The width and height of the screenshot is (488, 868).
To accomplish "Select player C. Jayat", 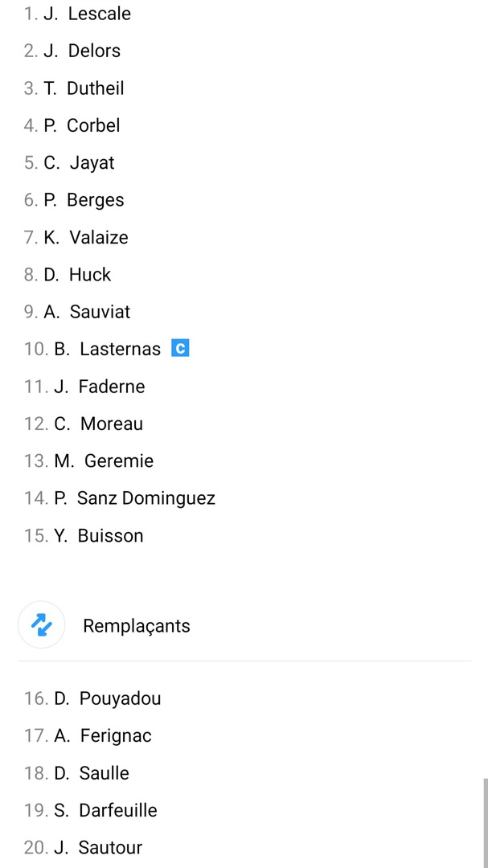I will [x=80, y=162].
